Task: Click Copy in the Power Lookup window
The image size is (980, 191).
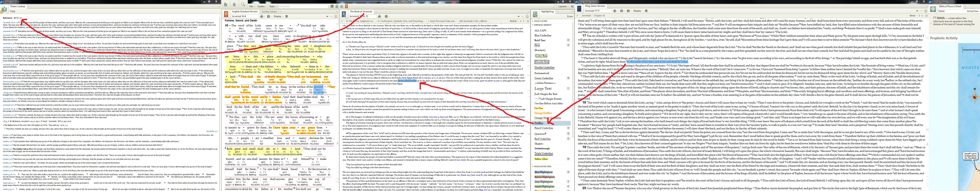Action: pos(13,11)
